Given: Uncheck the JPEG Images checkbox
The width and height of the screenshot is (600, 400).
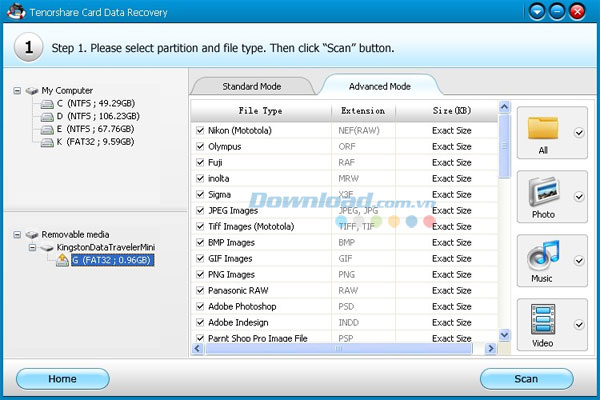Looking at the screenshot, I should [x=200, y=210].
